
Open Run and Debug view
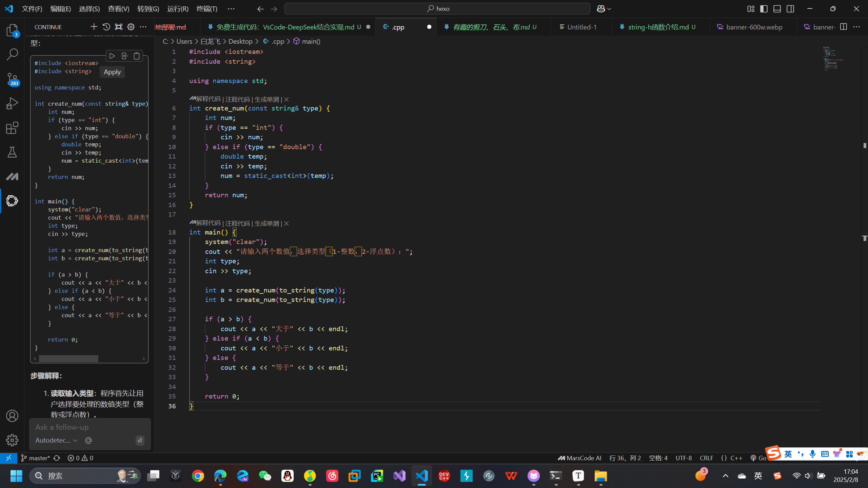click(x=12, y=103)
